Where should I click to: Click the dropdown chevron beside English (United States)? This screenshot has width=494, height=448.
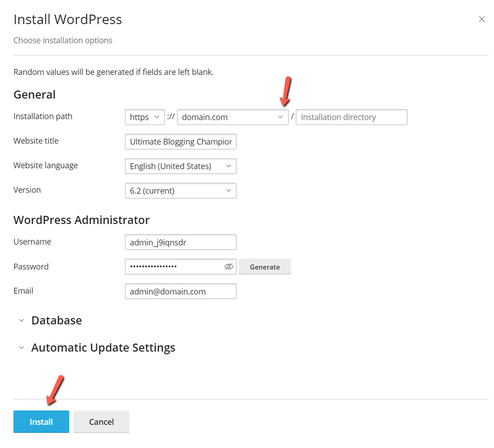click(x=228, y=166)
